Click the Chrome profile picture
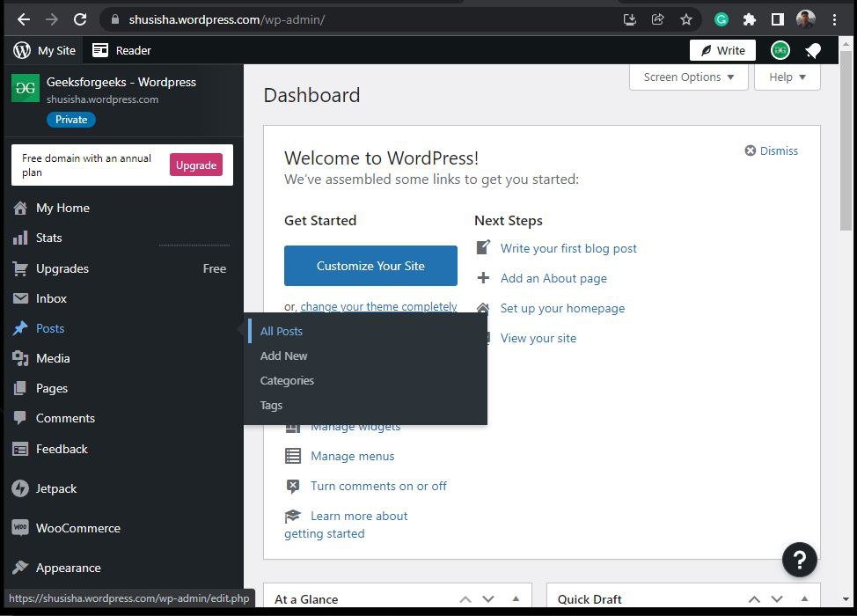 tap(806, 19)
